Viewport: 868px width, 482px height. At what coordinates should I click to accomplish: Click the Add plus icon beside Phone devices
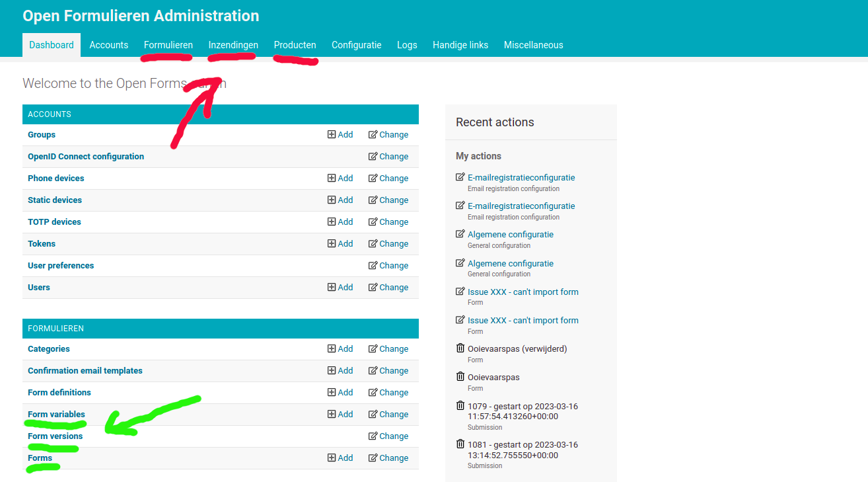331,178
